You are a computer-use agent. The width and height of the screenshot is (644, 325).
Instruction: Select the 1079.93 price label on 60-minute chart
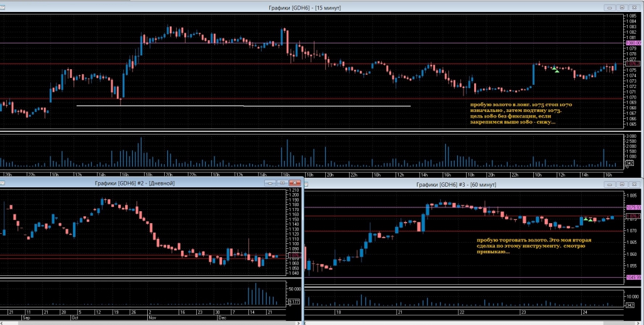pyautogui.click(x=632, y=207)
